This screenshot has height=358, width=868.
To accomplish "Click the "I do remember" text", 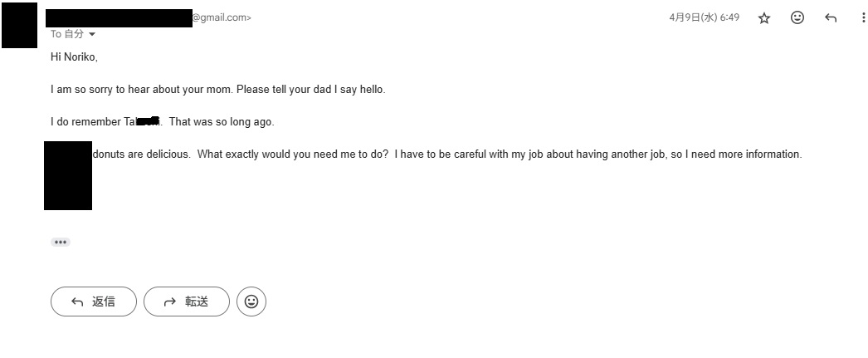I will click(83, 122).
